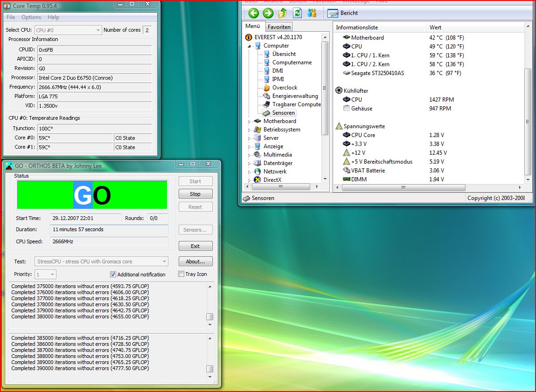Expand the DirectX tree node

[249, 180]
